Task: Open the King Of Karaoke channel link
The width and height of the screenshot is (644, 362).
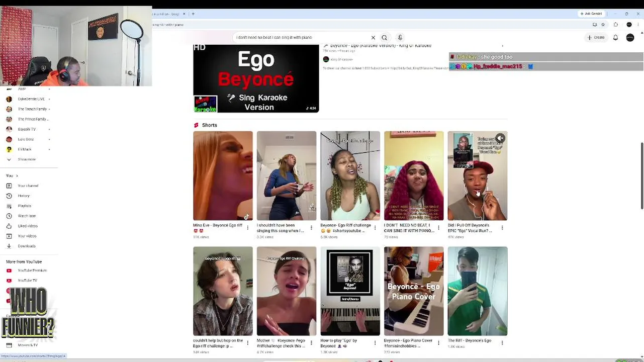Action: click(341, 59)
